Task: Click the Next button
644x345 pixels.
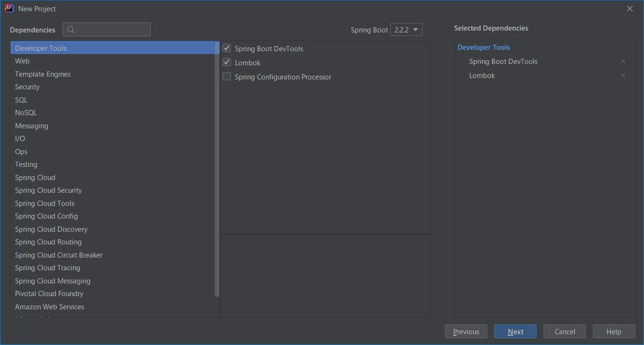Action: point(515,332)
